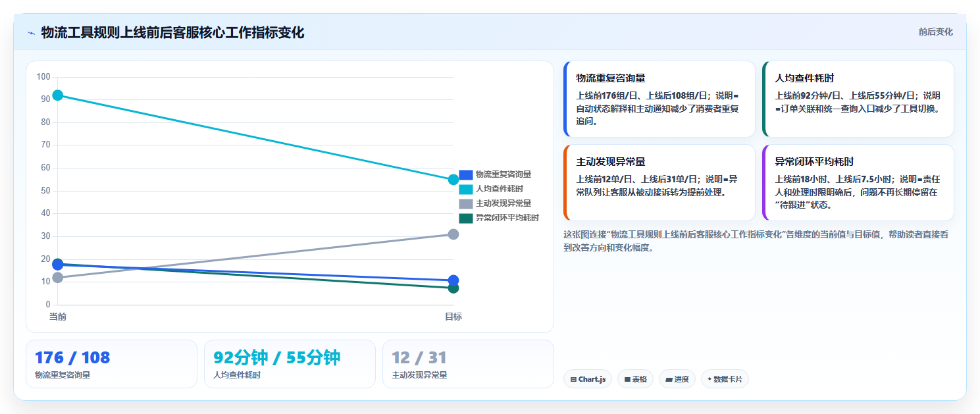Click the 当前 x-axis label
The width and height of the screenshot is (980, 414).
pyautogui.click(x=58, y=317)
